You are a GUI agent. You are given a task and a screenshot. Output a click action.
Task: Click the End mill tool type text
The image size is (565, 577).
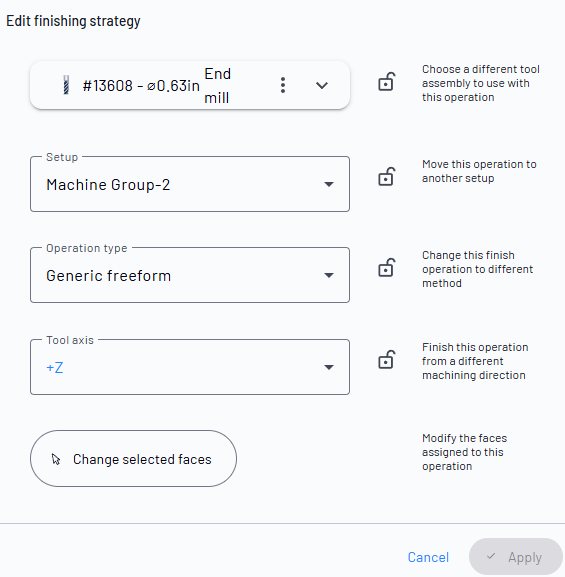tap(218, 86)
